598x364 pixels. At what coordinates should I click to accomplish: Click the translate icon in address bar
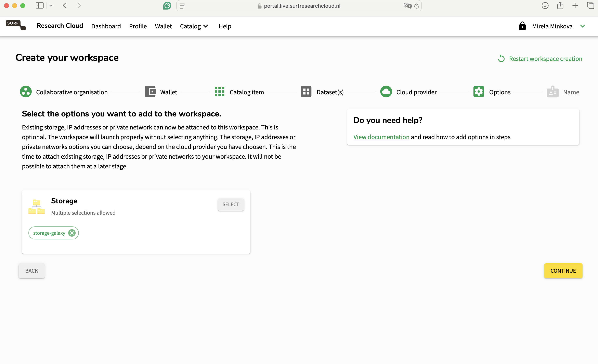407,5
